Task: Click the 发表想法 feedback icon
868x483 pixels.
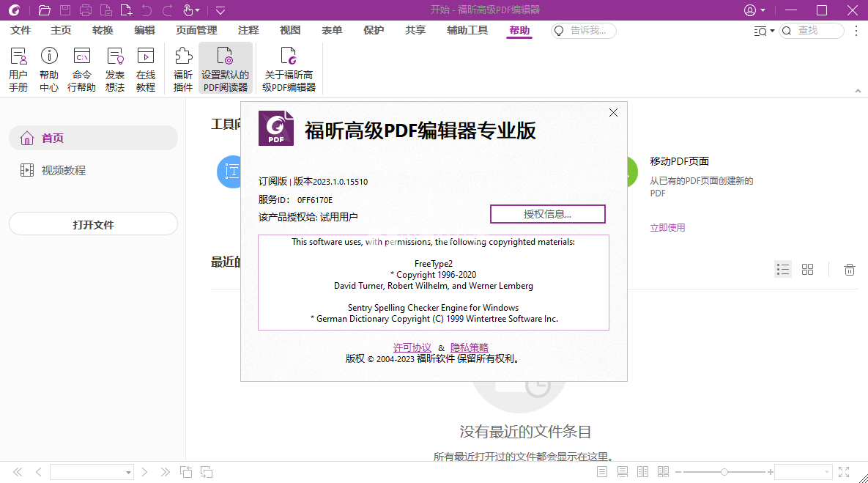Action: pyautogui.click(x=115, y=69)
